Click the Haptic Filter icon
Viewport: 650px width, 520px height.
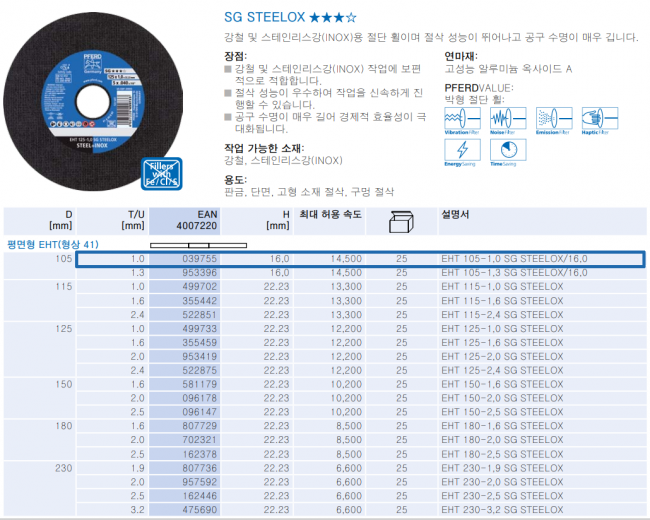[600, 117]
